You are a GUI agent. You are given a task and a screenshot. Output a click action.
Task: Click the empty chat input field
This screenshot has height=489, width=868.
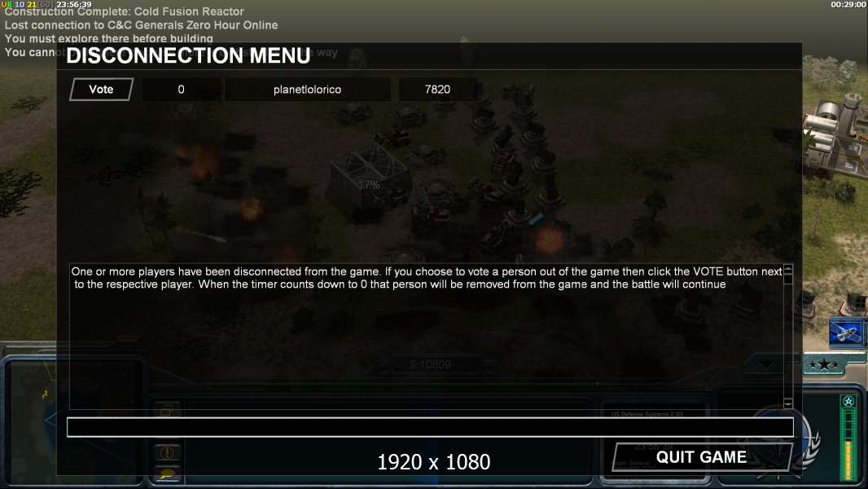coord(430,427)
